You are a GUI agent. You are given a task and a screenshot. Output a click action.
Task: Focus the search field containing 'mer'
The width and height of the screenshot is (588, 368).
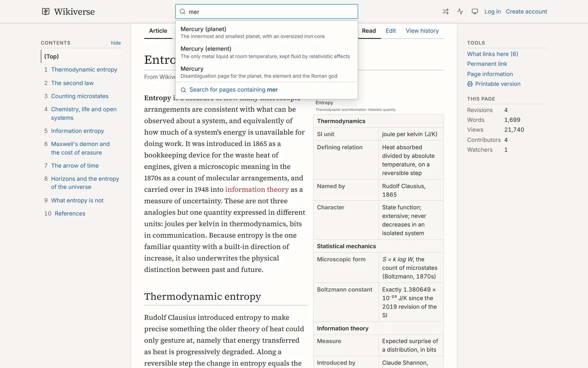click(266, 12)
